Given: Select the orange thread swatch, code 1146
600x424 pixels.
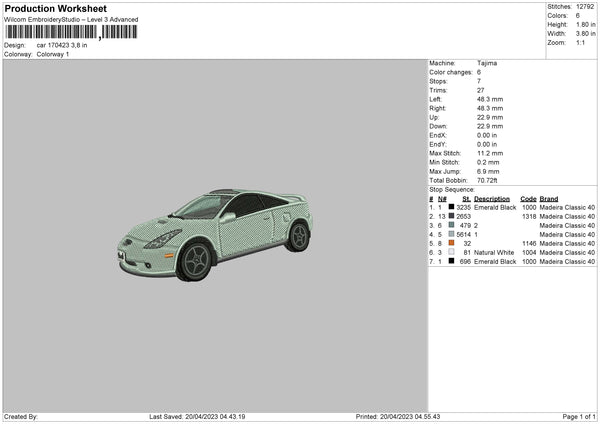Looking at the screenshot, I should pyautogui.click(x=453, y=243).
